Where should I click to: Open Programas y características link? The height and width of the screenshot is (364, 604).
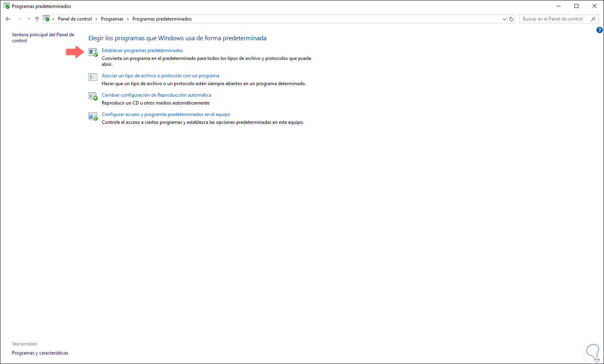coord(40,353)
